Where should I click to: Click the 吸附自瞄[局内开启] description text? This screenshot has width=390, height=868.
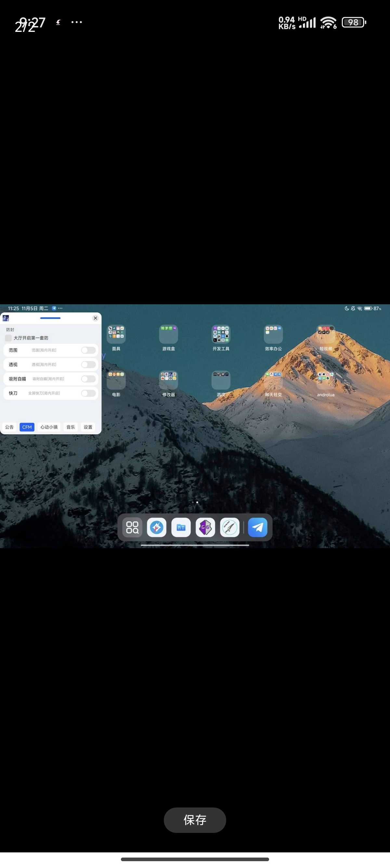point(48,379)
